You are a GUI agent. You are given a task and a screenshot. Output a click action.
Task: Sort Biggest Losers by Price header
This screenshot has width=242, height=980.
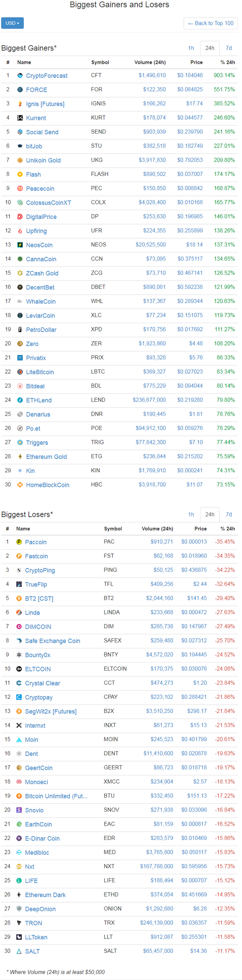[200, 529]
